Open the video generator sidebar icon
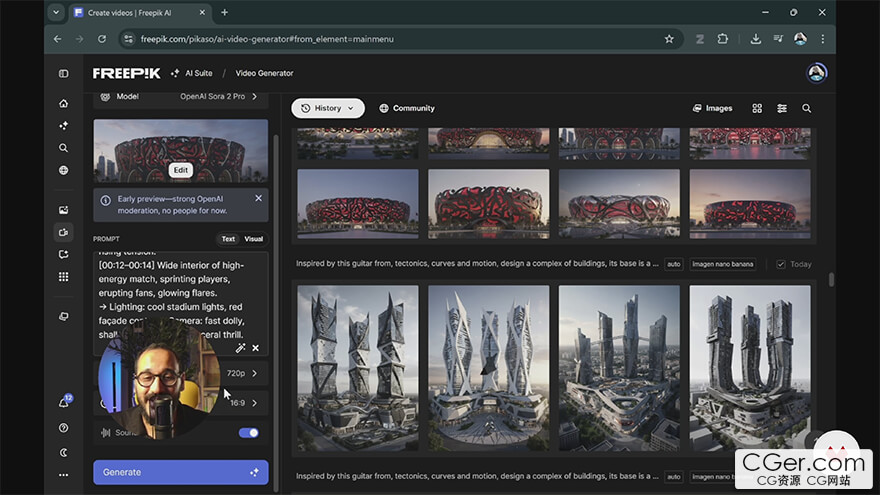 (63, 232)
